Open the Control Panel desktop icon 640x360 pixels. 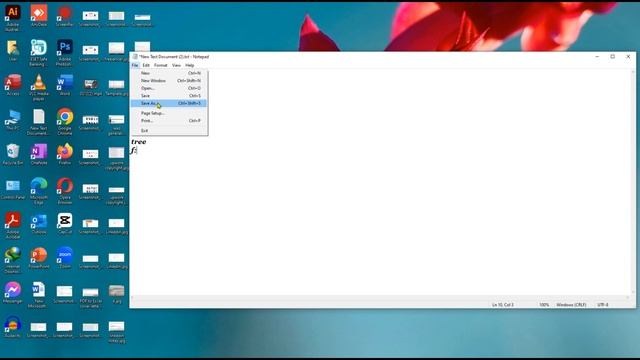(13, 189)
